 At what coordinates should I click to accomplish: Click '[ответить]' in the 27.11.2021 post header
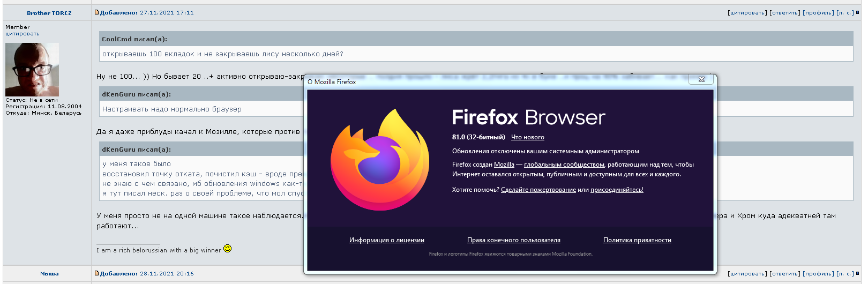(x=785, y=12)
